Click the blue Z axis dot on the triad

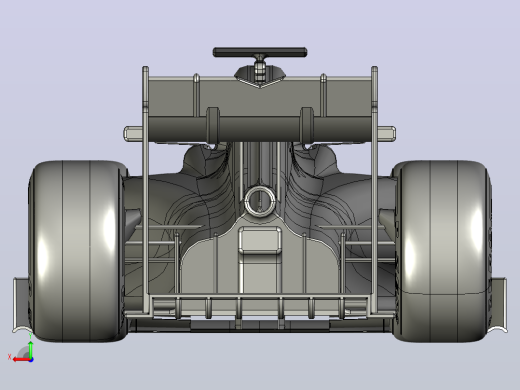point(31,360)
